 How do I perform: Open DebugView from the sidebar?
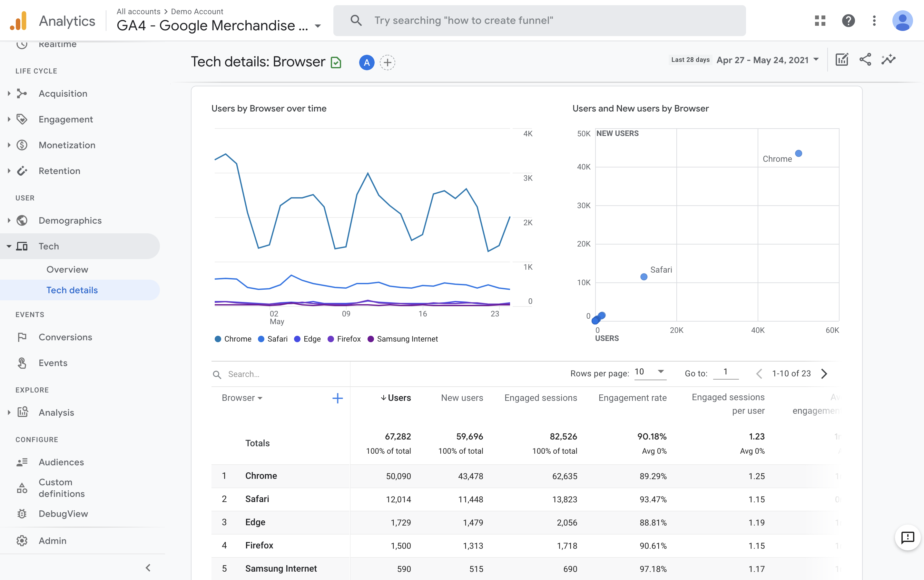coord(63,514)
